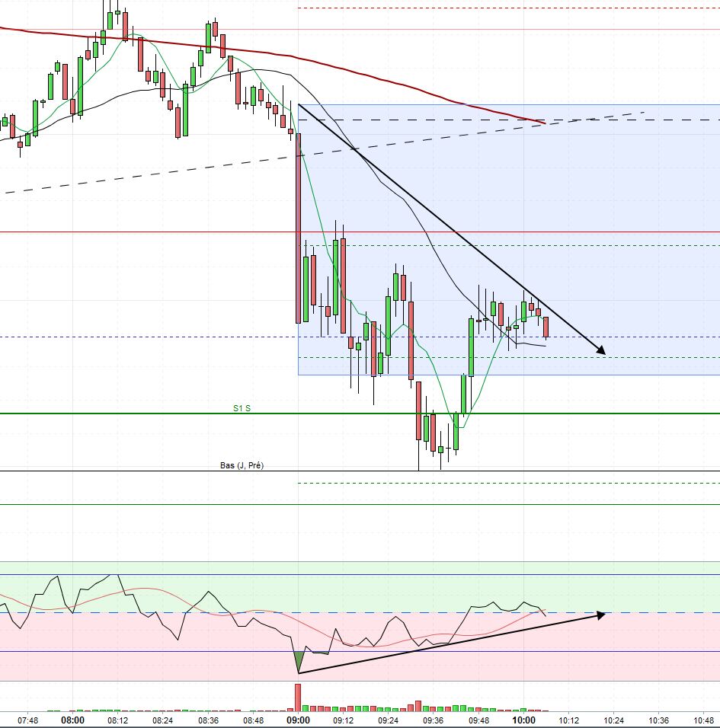The image size is (720, 728).
Task: Click the 08:36 time axis label
Action: (208, 720)
